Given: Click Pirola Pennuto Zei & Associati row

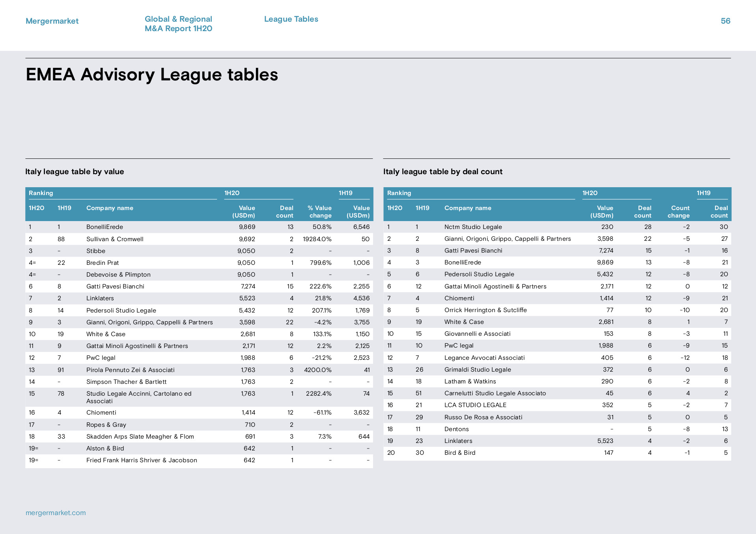Looking at the screenshot, I should tap(199, 370).
